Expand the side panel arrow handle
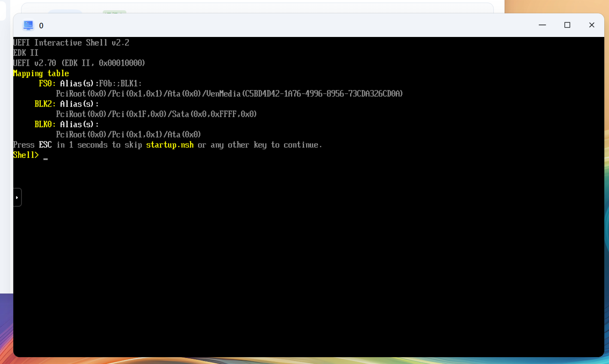The width and height of the screenshot is (609, 364). coord(17,197)
